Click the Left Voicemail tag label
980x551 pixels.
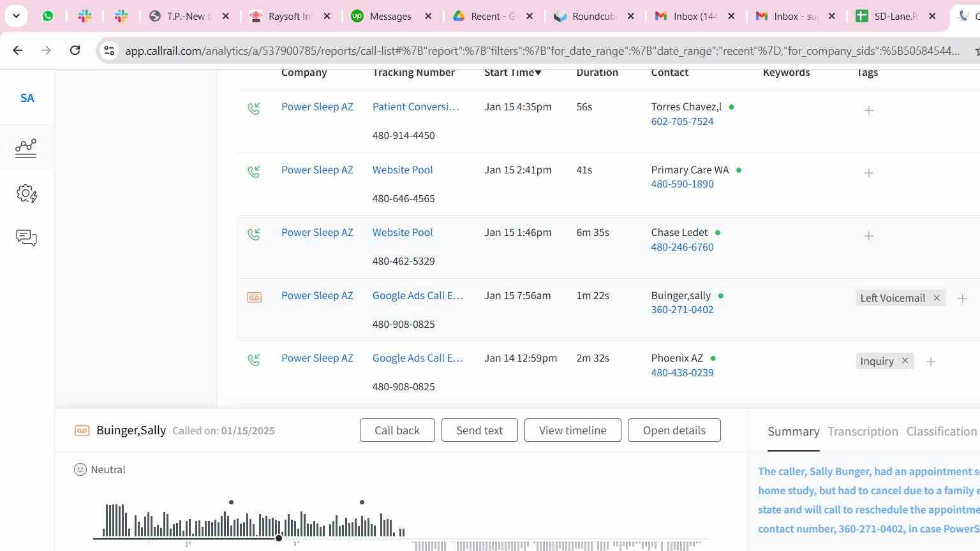click(x=892, y=298)
